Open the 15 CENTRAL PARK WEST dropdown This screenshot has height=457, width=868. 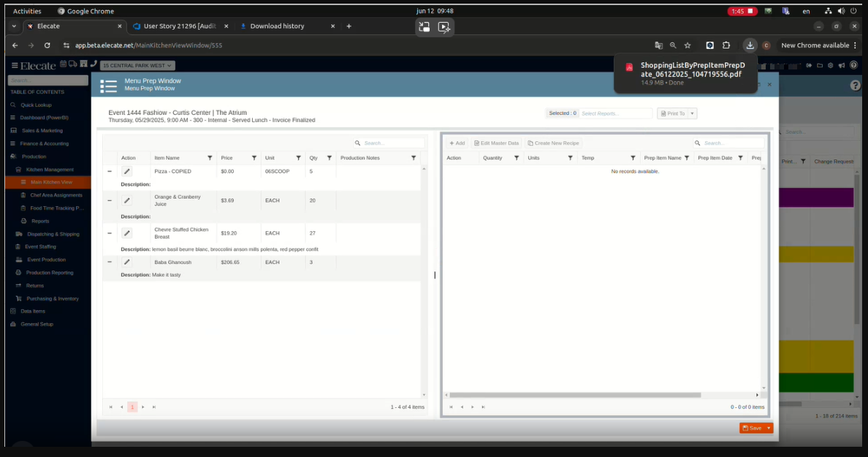click(137, 66)
